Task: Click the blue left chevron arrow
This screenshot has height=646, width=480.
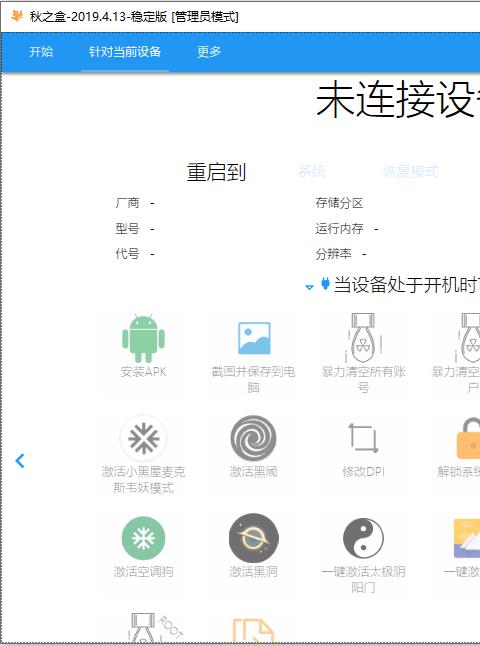Action: click(x=20, y=461)
